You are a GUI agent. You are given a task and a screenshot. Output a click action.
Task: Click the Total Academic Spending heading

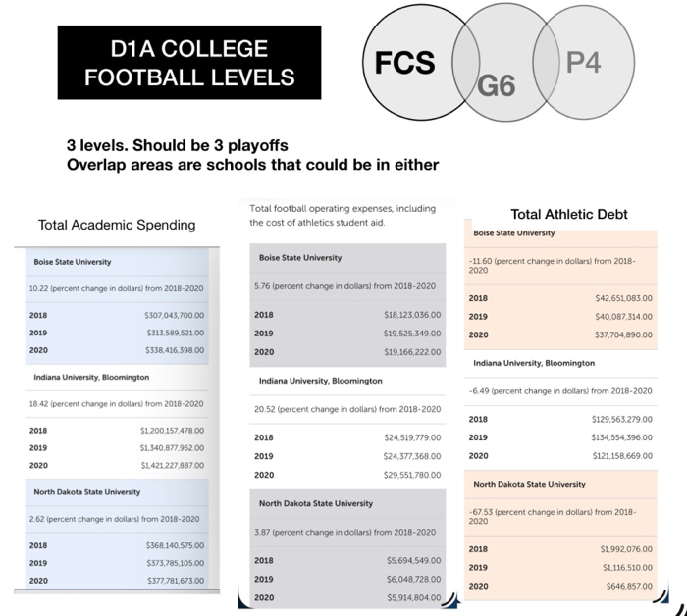(116, 225)
